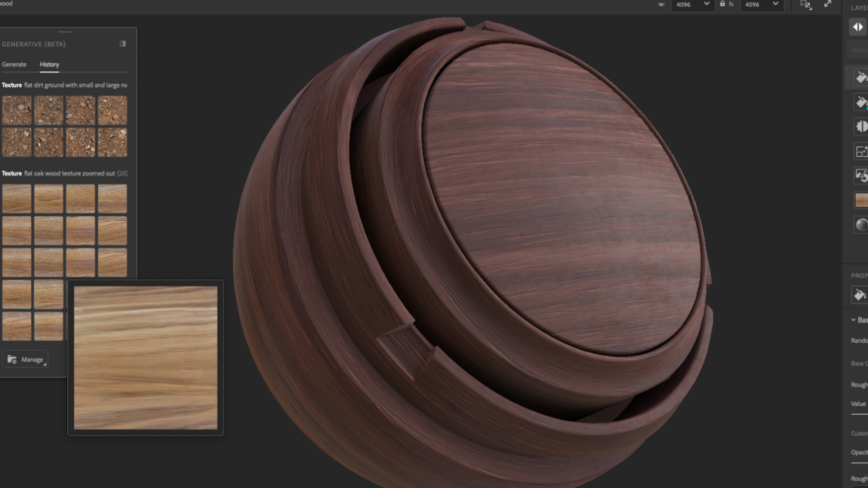Screen dimensions: 868x488
Task: Switch to the History tab
Action: tap(49, 64)
